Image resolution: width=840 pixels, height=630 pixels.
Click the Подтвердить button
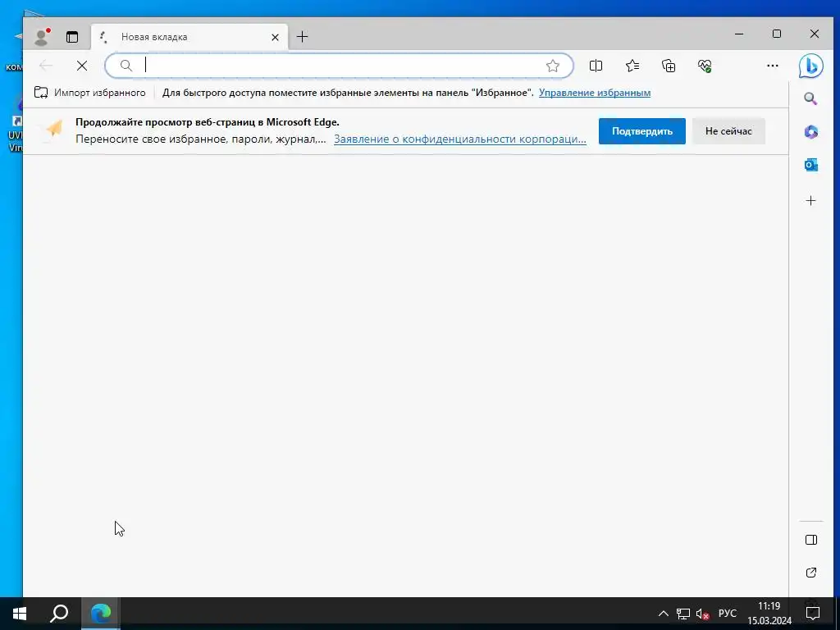(641, 131)
